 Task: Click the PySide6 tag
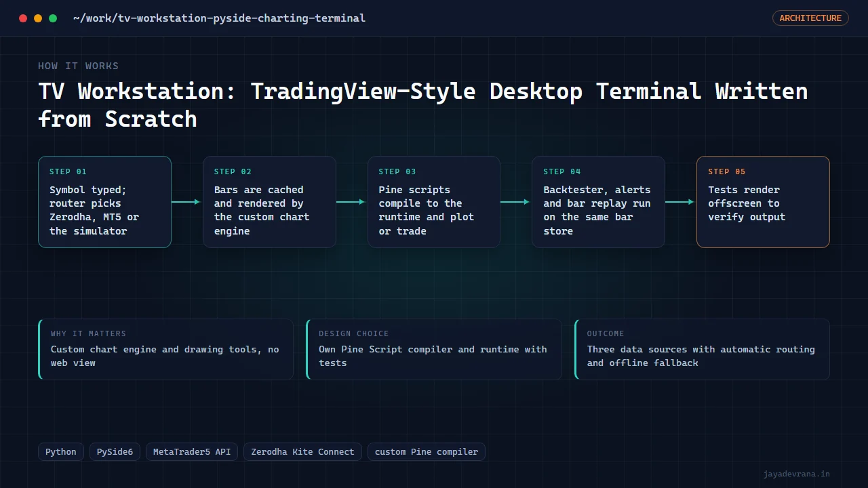[115, 452]
